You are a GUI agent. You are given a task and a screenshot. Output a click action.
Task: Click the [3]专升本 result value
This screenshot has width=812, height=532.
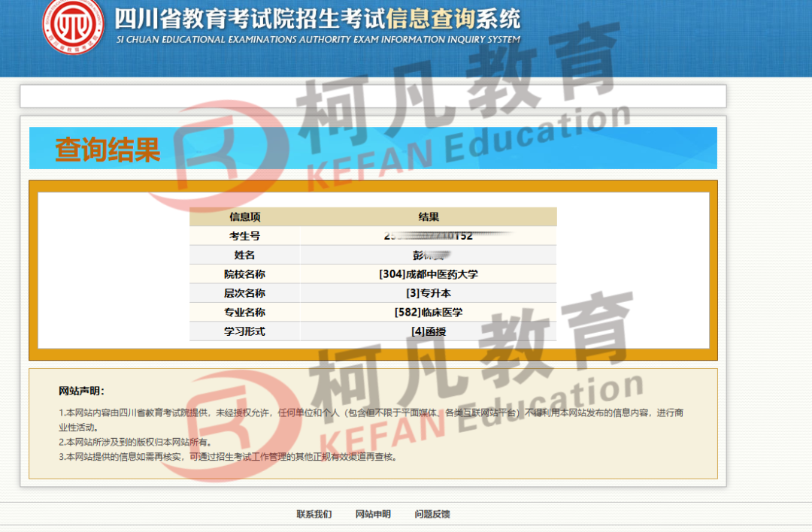click(429, 293)
